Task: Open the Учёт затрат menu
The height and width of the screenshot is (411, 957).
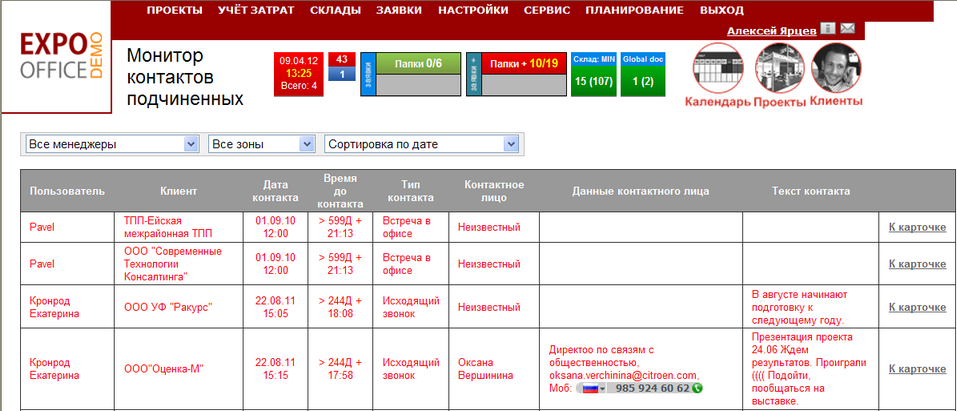Action: (253, 10)
